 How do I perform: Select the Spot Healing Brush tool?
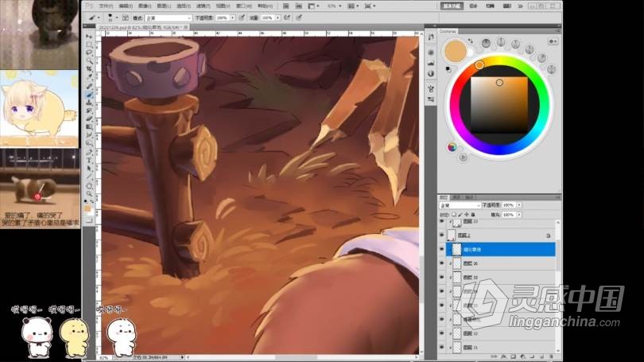[89, 86]
